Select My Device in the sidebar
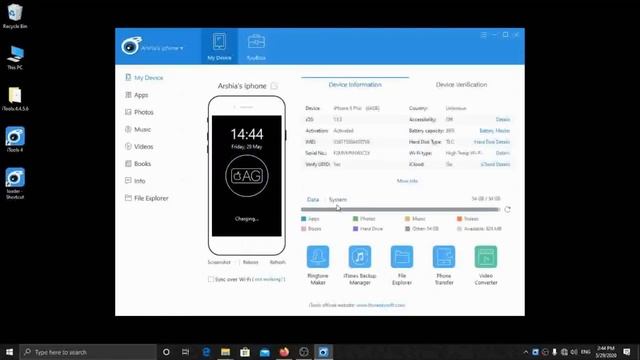This screenshot has height=360, width=640. [x=144, y=78]
